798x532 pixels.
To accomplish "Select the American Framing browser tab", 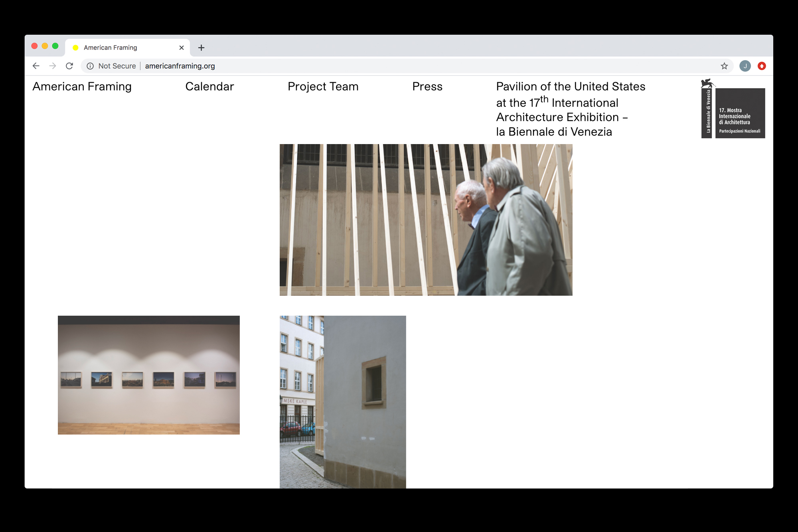I will click(x=120, y=48).
